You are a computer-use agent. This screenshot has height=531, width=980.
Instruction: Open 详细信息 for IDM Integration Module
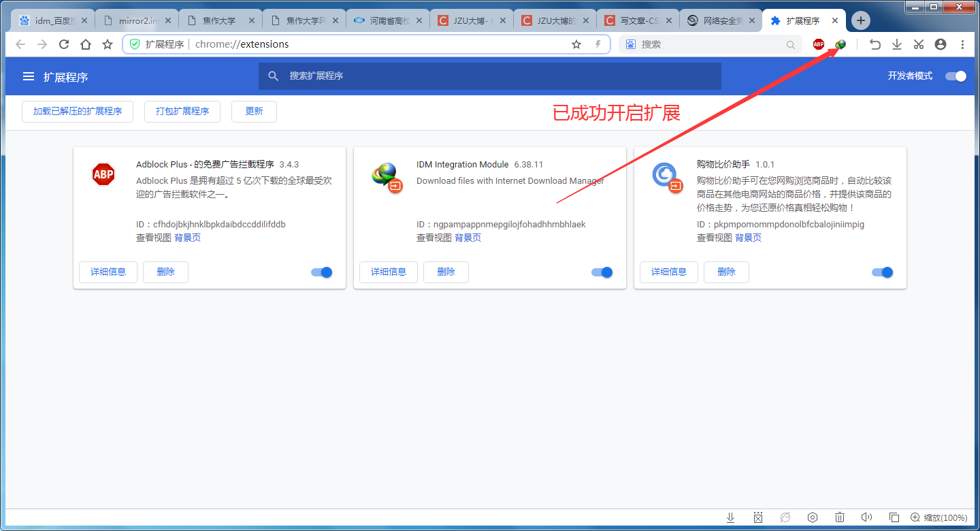click(x=389, y=272)
